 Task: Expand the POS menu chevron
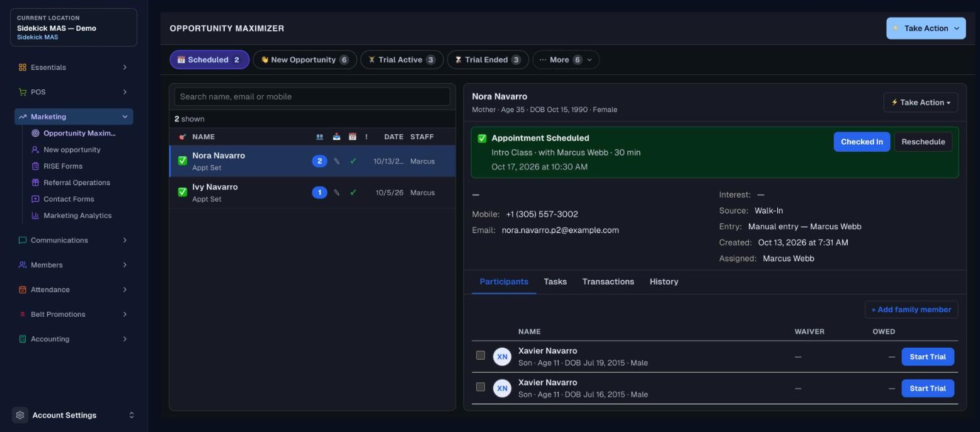click(x=125, y=92)
